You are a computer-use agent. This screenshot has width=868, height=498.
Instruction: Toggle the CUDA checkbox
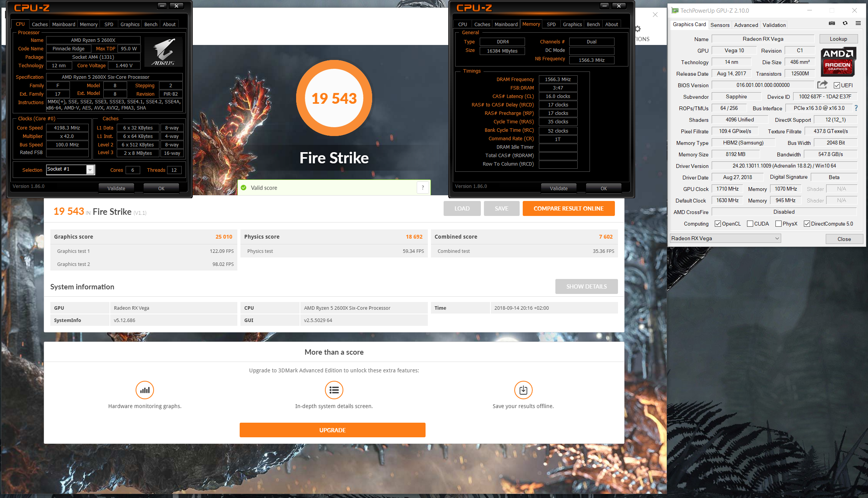point(750,224)
